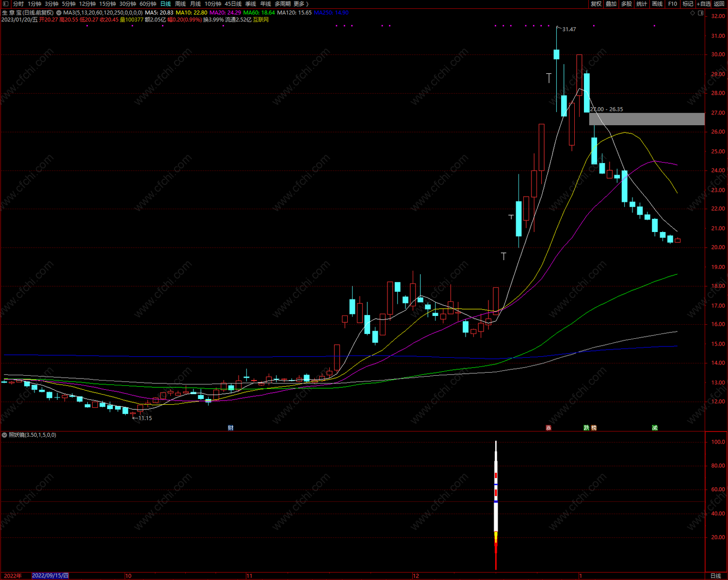The image size is (728, 580).
Task: Switch to the 分时 chart tab
Action: coord(18,4)
